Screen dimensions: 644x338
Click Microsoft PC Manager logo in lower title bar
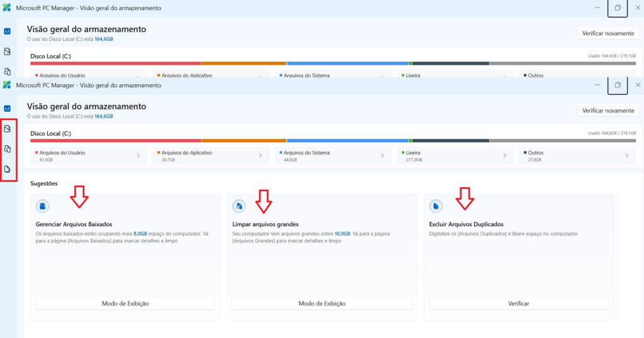(6, 85)
